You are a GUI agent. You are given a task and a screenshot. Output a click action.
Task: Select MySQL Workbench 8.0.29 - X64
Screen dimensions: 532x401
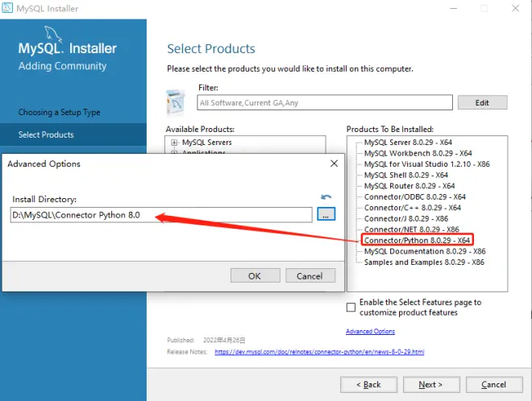tap(418, 153)
